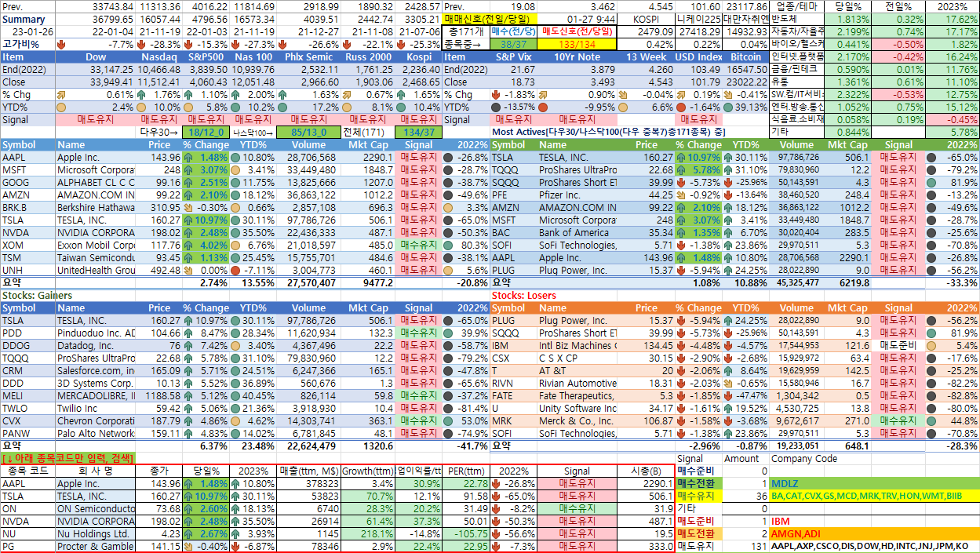
Task: Click the USD Index column header
Action: coord(698,57)
